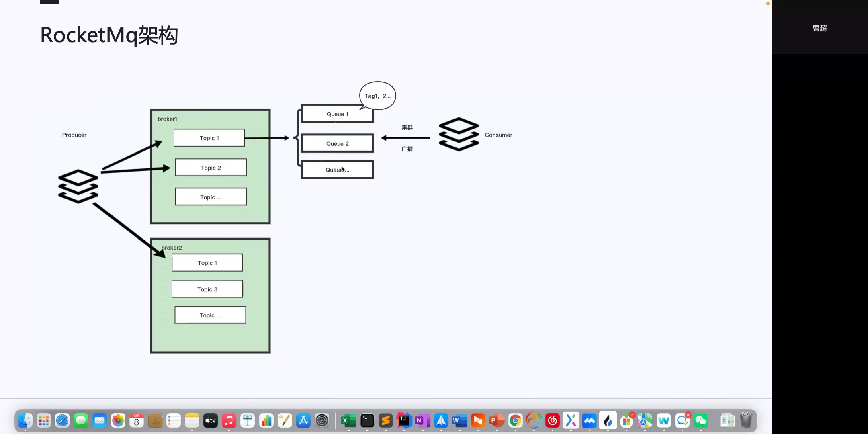Open Terminal from the dock
The image size is (868, 434).
(367, 421)
